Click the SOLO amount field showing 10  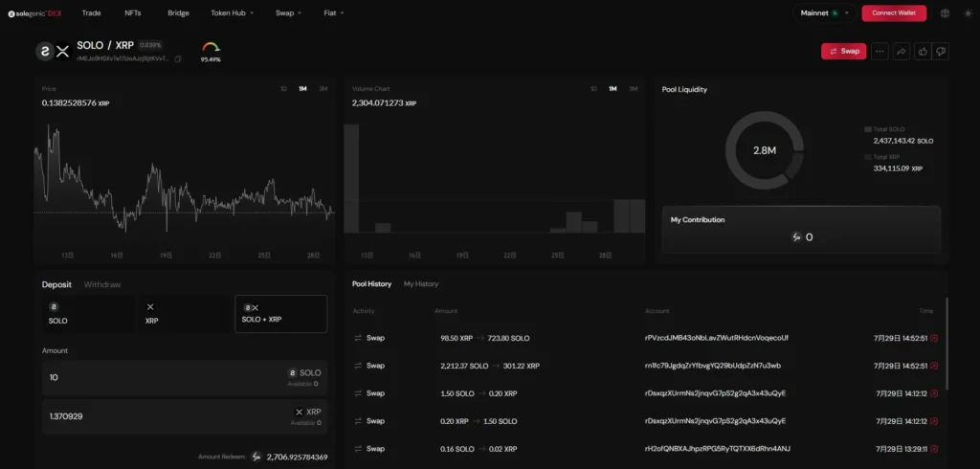185,378
